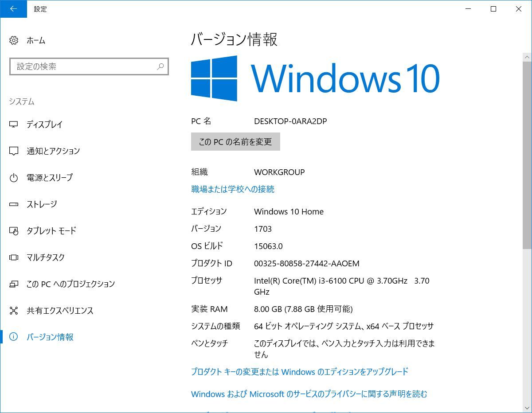This screenshot has width=532, height=413.
Task: Click the power and sleep icon
Action: pos(14,178)
